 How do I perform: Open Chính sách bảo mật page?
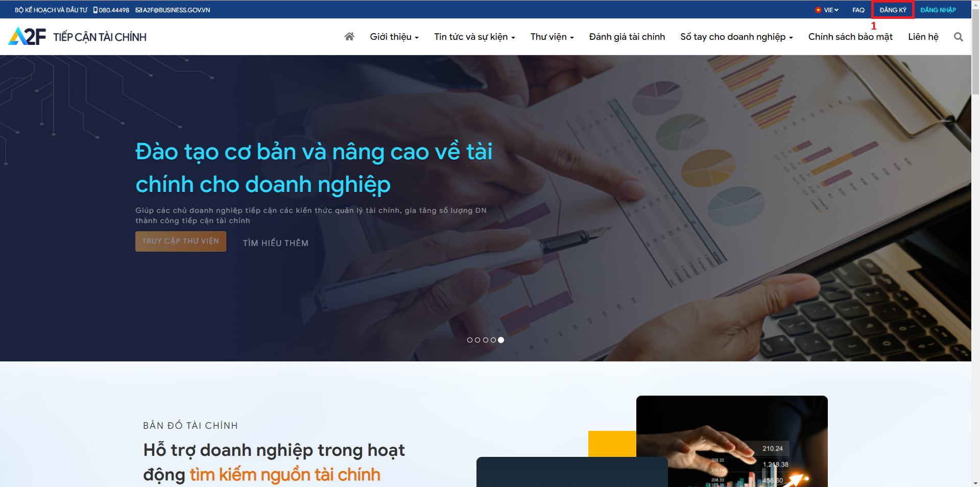click(x=850, y=37)
